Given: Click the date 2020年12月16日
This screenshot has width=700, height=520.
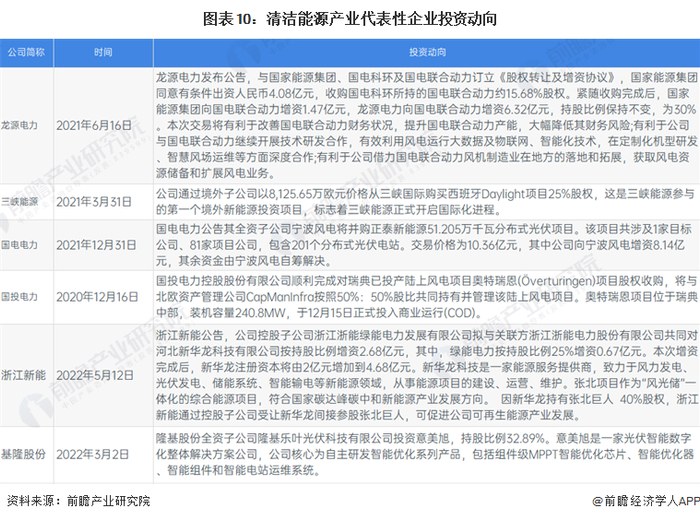Looking at the screenshot, I should click(97, 297).
